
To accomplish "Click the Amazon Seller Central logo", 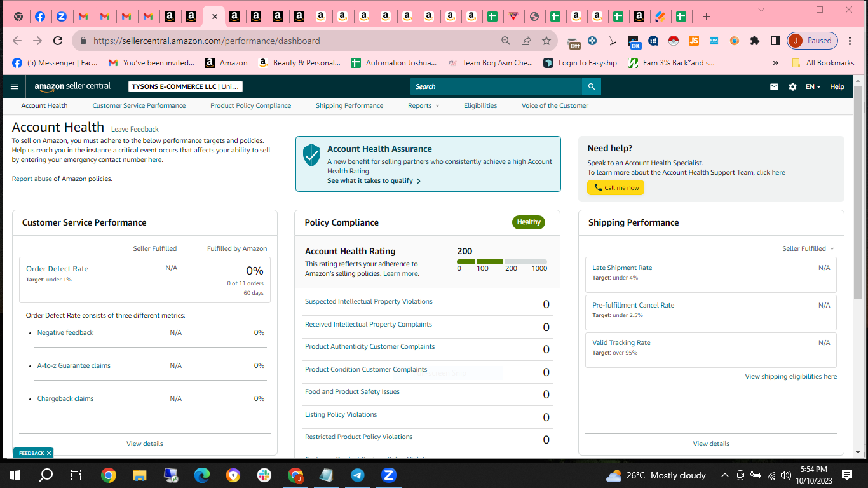I will click(x=72, y=86).
